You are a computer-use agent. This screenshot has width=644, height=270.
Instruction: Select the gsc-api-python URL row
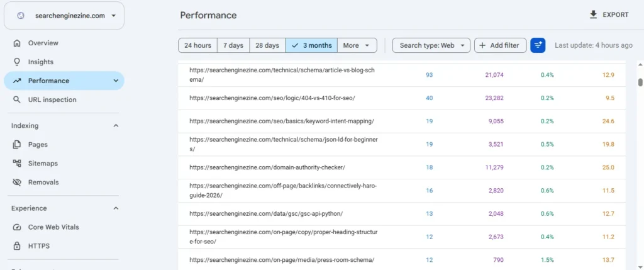click(402, 214)
